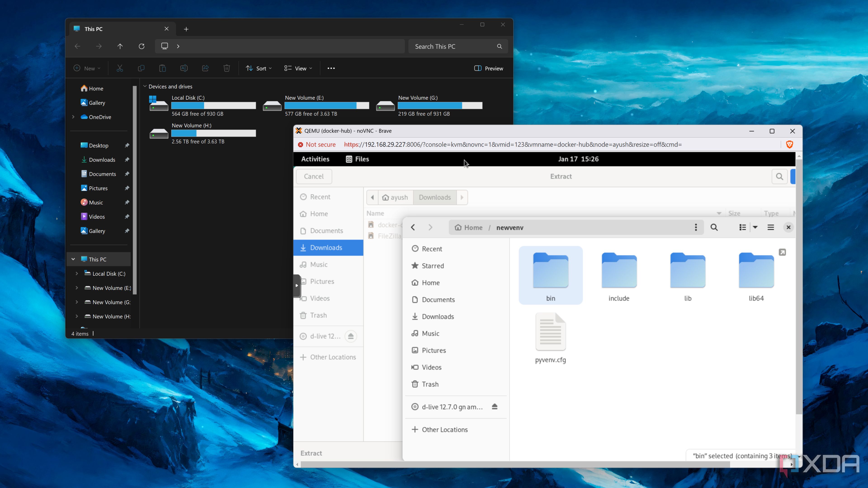Eject the d-live 12.7.0 disc
This screenshot has height=488, width=868.
tap(494, 406)
